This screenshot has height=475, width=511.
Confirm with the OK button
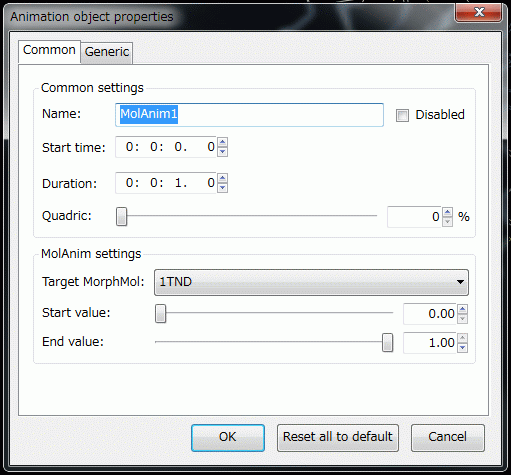pyautogui.click(x=228, y=438)
